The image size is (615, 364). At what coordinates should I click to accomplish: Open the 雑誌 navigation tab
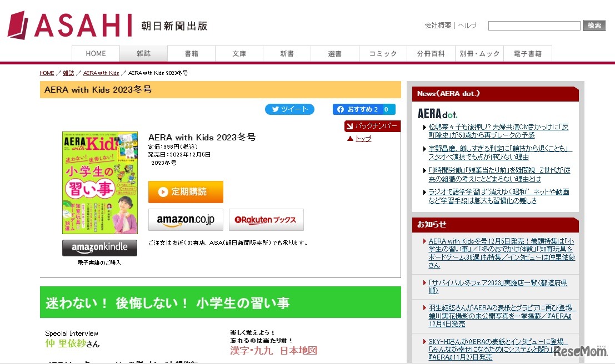click(x=143, y=54)
